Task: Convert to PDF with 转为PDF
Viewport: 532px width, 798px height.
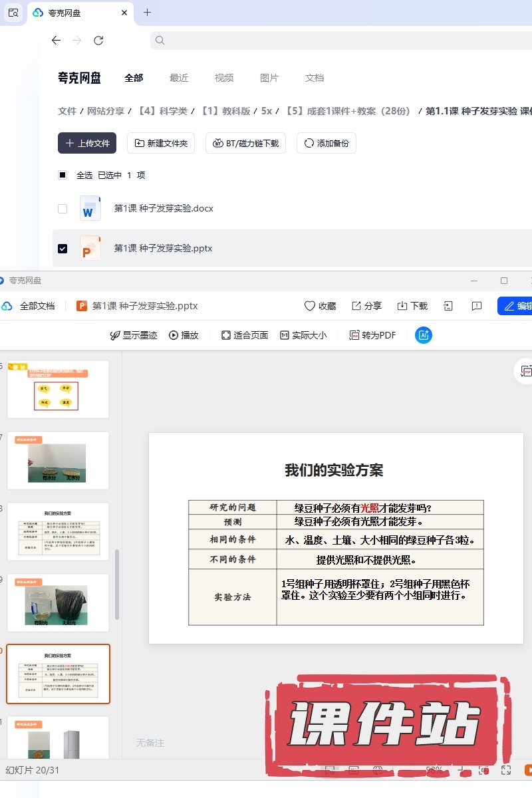Action: click(372, 335)
